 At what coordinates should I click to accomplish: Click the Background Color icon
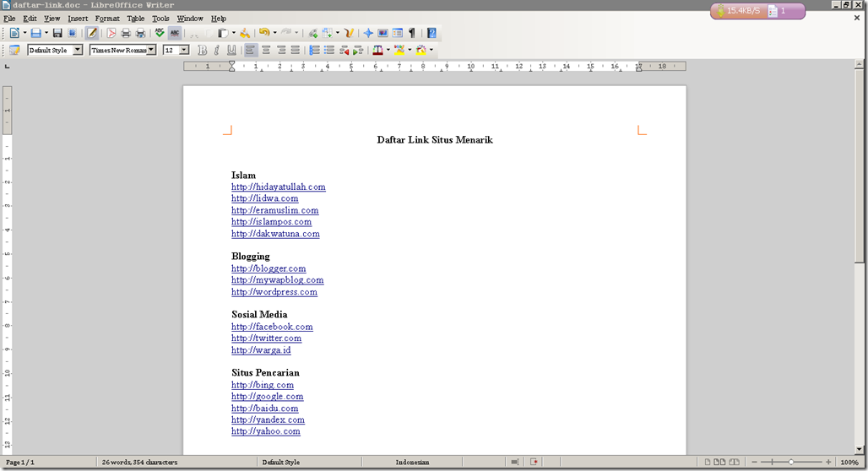(420, 51)
